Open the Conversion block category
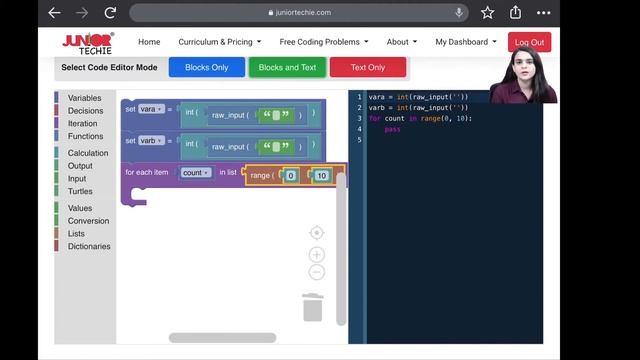Viewport: 640px width, 360px height. tap(88, 221)
